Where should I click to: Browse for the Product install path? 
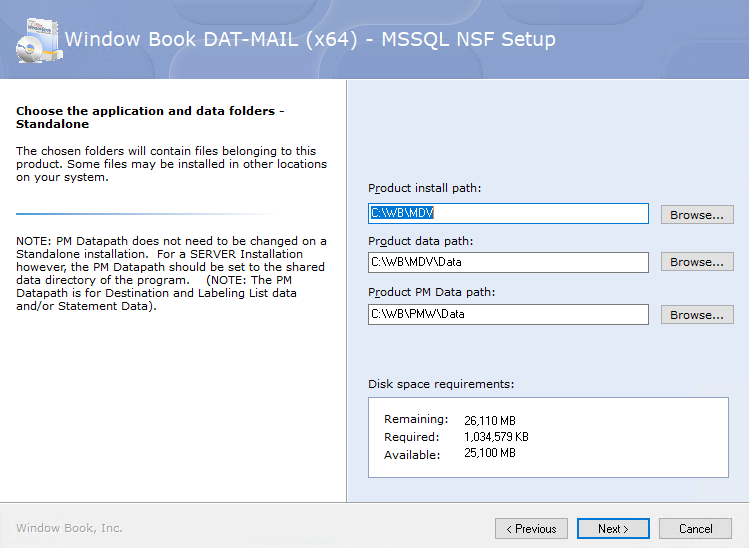tap(697, 215)
